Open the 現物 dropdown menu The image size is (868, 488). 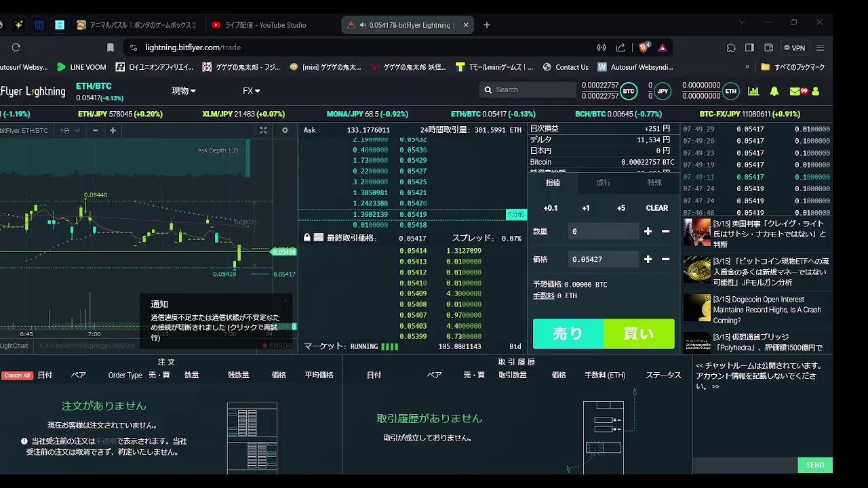184,91
